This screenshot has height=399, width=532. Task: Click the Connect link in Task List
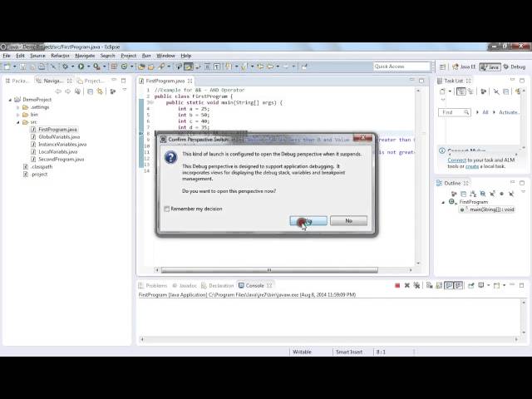[456, 160]
